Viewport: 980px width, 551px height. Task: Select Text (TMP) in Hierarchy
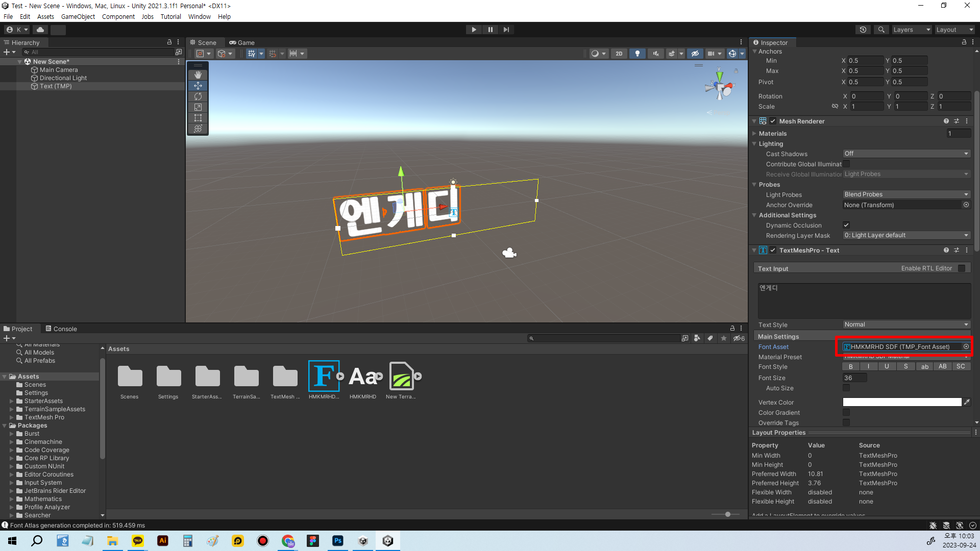[56, 86]
